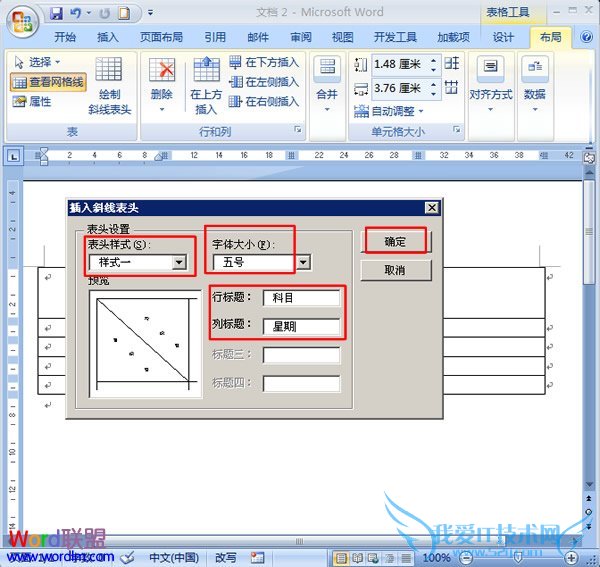Image resolution: width=600 pixels, height=567 pixels.
Task: Open 单元格大小 group dialog launcher
Action: (x=457, y=129)
